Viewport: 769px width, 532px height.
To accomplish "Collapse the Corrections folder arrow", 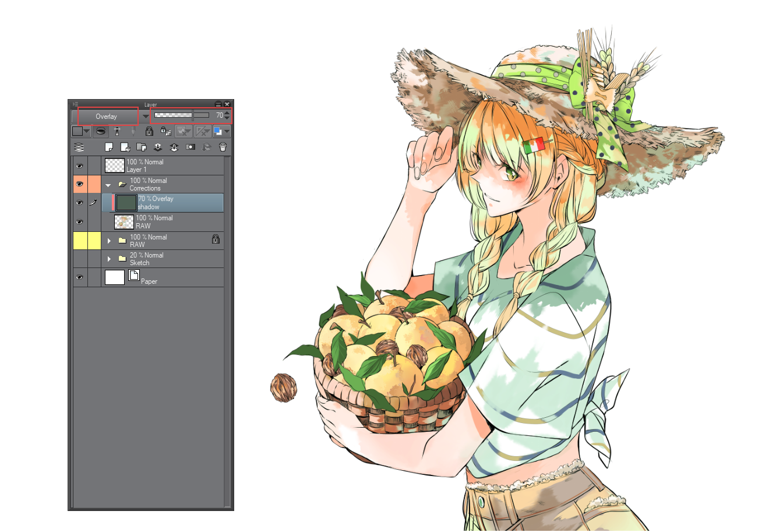I will pyautogui.click(x=108, y=185).
